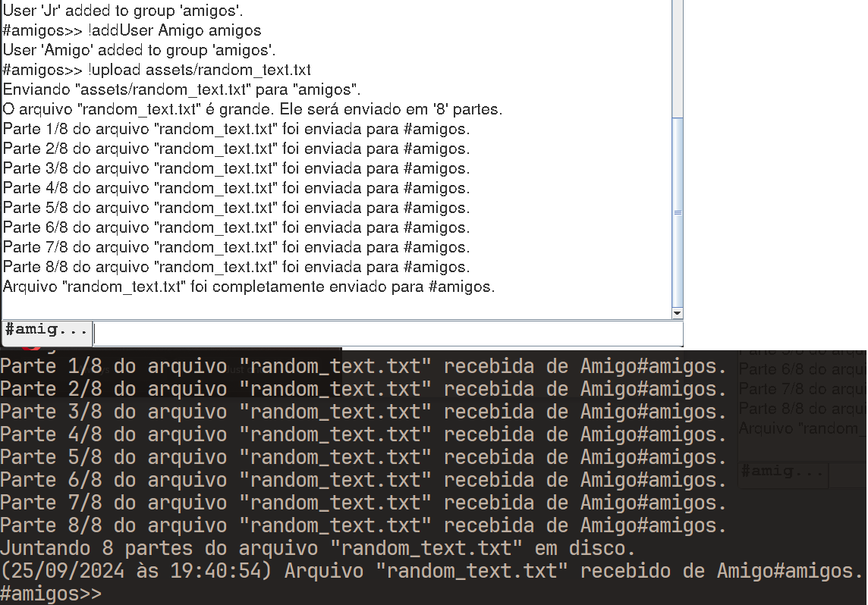Click the chat log scrollbar thumb
Image resolution: width=868 pixels, height=605 pixels.
[677, 212]
